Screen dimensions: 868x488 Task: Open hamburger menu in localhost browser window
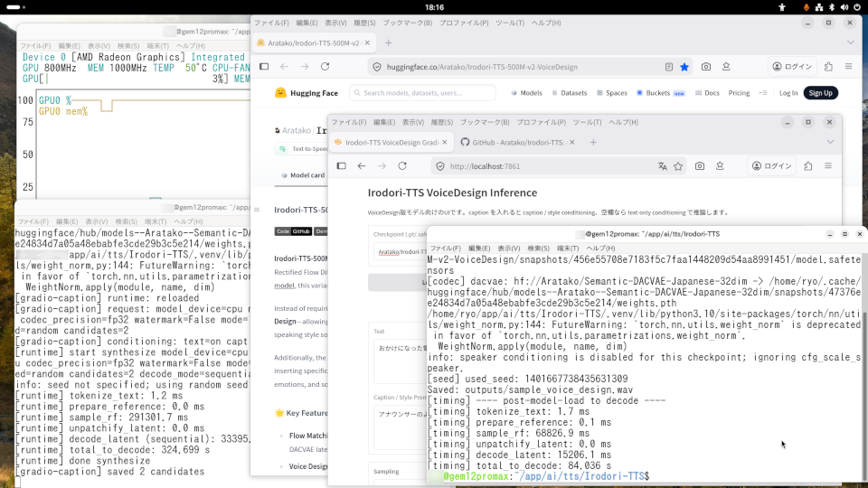[828, 166]
